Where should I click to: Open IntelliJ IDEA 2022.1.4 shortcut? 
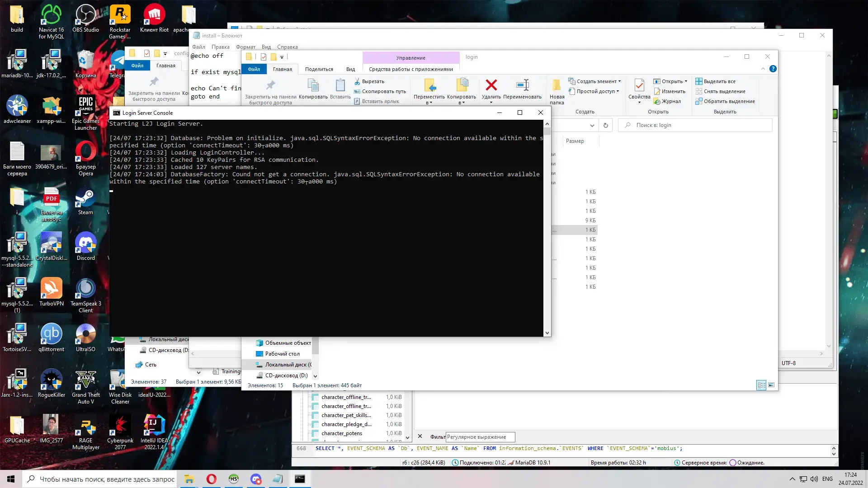coord(154,432)
